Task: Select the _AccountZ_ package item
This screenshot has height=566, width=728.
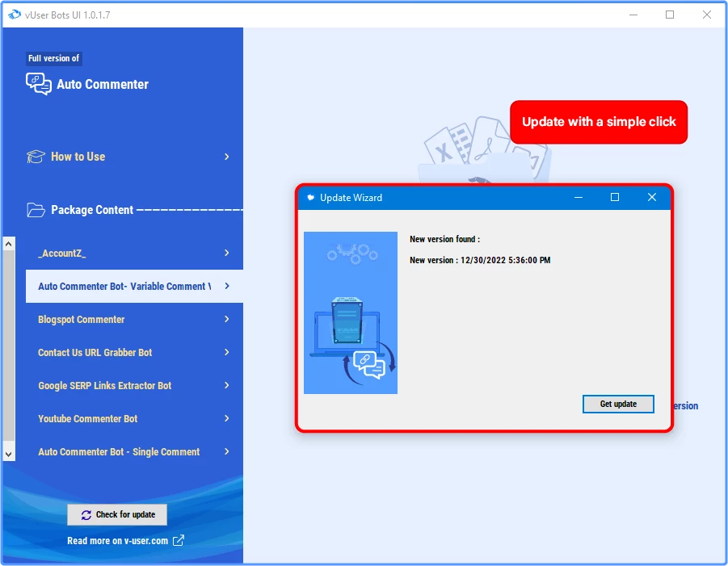Action: [134, 253]
